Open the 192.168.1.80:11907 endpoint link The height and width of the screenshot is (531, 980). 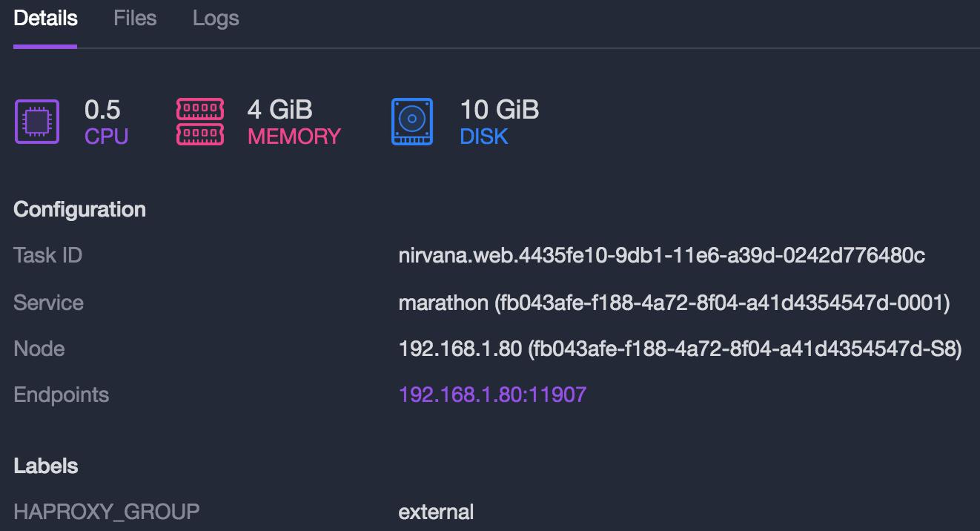coord(492,395)
